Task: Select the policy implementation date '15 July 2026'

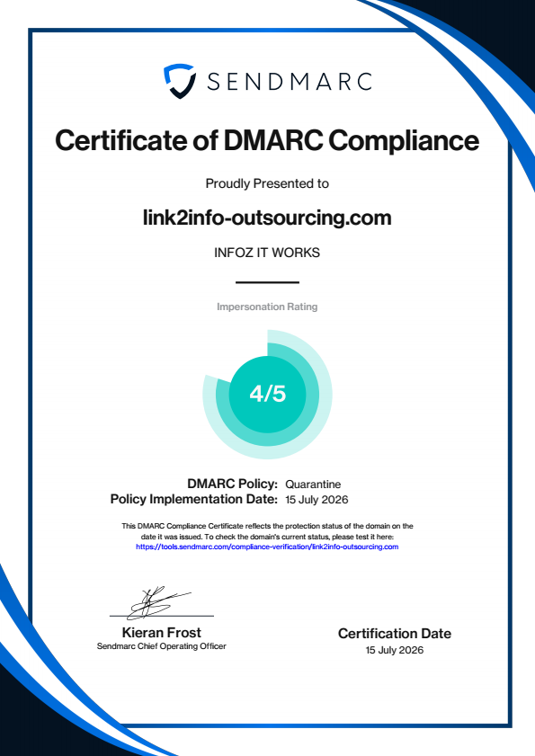Action: (x=317, y=500)
